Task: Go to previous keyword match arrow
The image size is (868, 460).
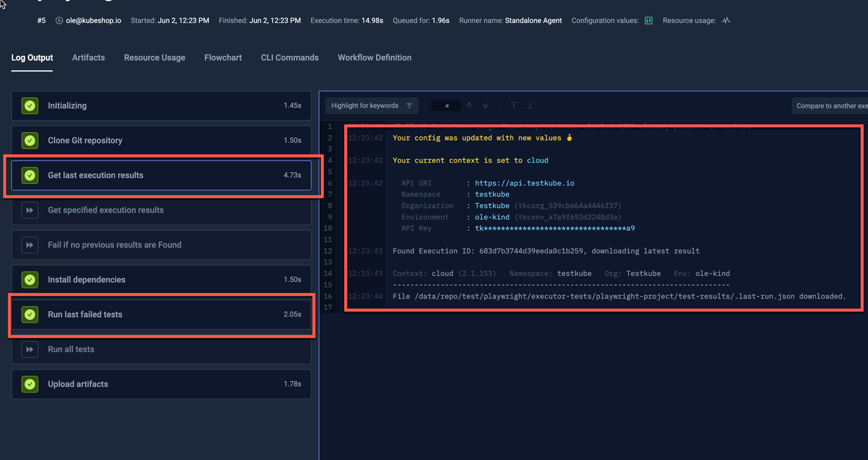Action: (x=469, y=106)
